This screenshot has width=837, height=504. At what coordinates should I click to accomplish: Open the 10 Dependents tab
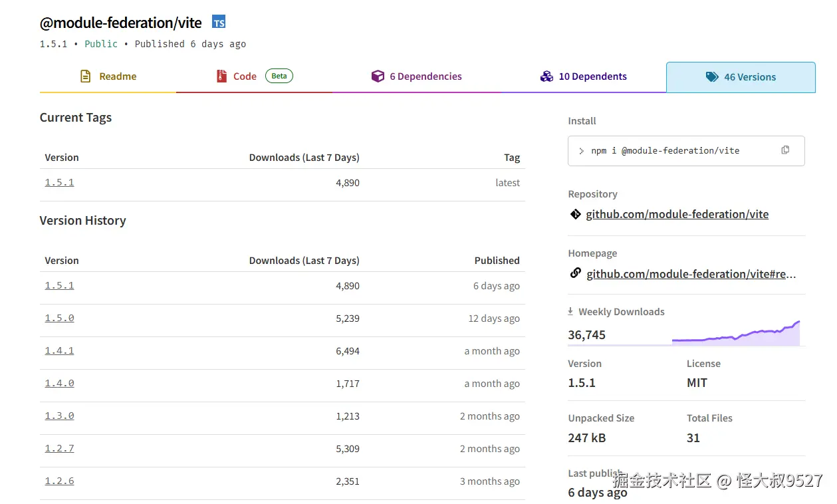tap(583, 77)
